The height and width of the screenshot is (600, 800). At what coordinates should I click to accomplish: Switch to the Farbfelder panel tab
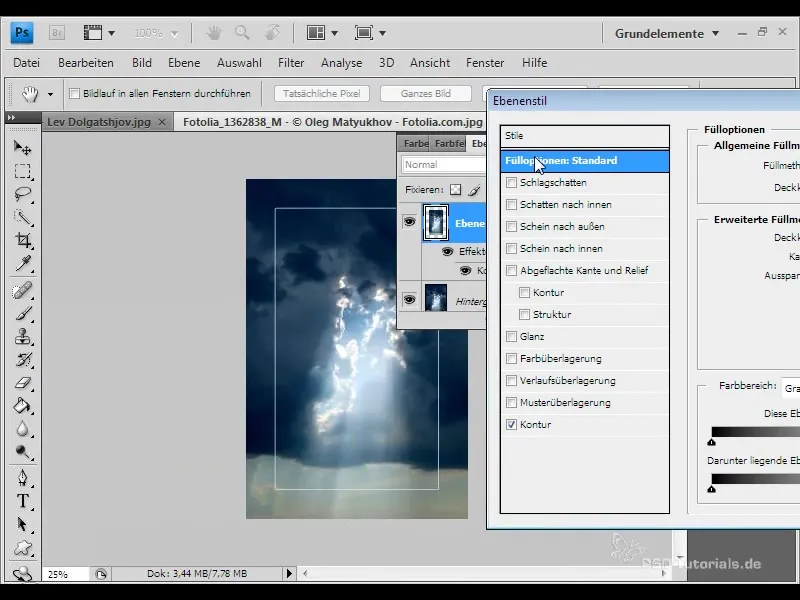pyautogui.click(x=449, y=144)
